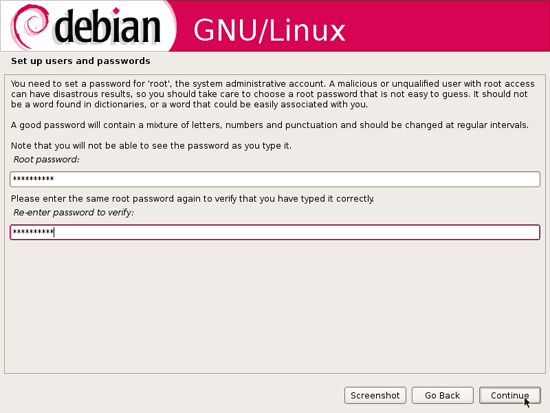The image size is (550, 413).
Task: Proceed by clicking the Continue button
Action: [510, 395]
